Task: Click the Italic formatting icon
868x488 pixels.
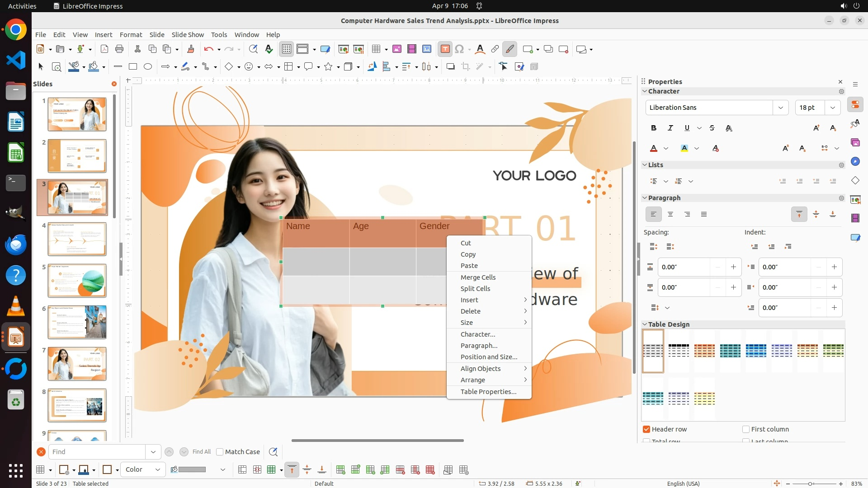Action: click(x=670, y=128)
